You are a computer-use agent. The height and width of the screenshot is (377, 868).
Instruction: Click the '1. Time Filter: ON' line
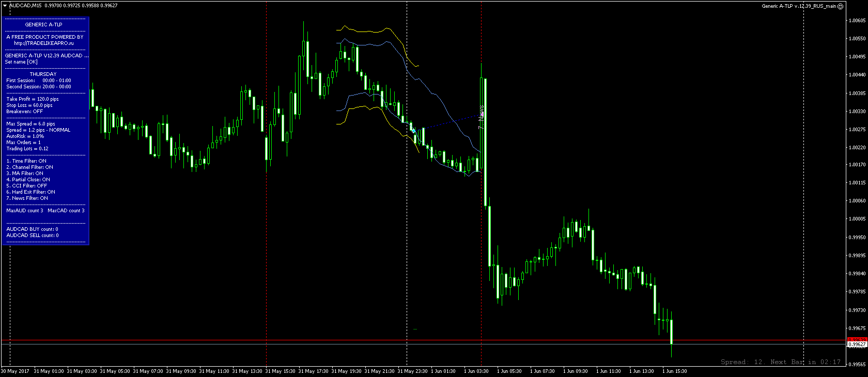click(26, 161)
